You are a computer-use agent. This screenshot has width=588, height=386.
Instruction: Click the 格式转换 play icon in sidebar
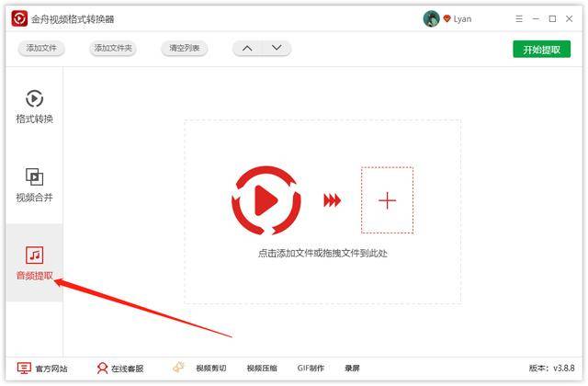(x=34, y=98)
